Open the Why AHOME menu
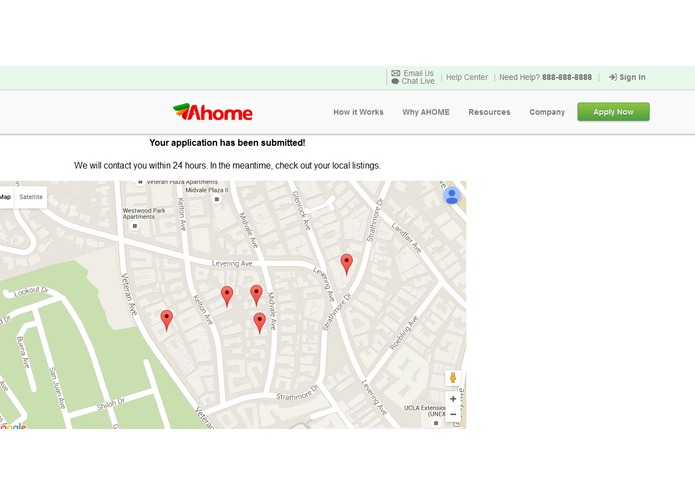695x494 pixels. [426, 112]
